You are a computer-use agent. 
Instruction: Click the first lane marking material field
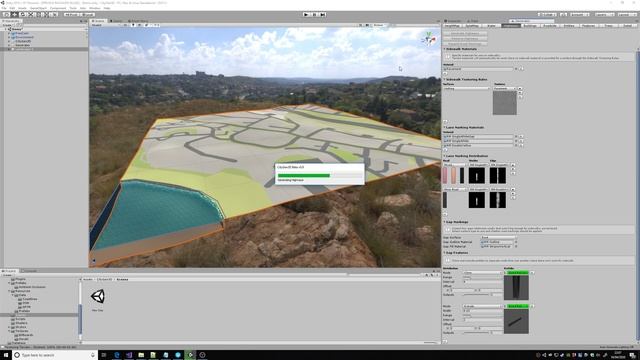point(478,137)
